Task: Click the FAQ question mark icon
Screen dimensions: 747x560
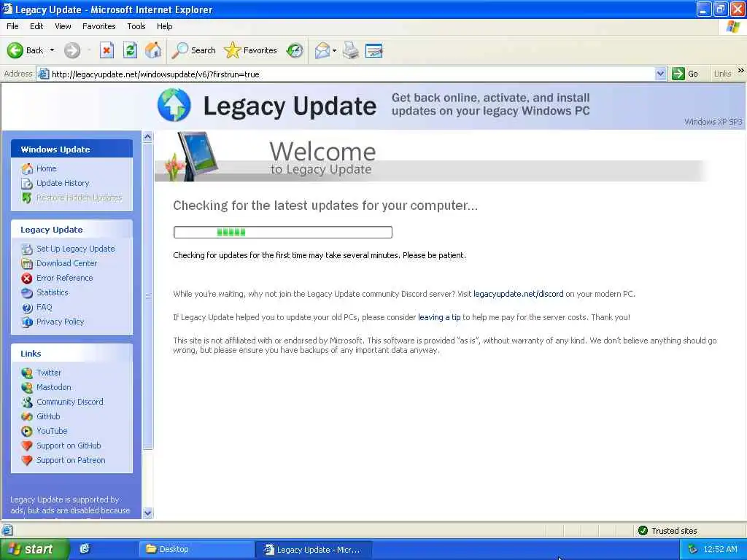Action: (x=27, y=308)
